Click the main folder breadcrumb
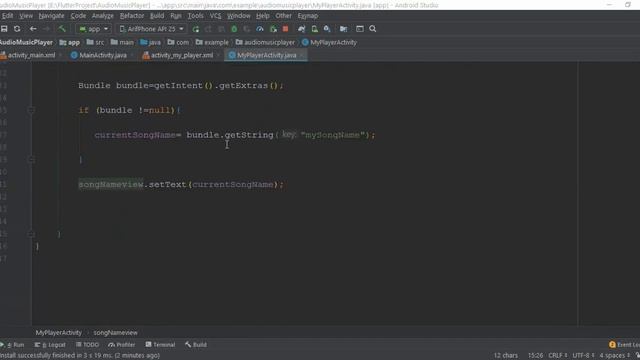The image size is (640, 360). click(122, 42)
